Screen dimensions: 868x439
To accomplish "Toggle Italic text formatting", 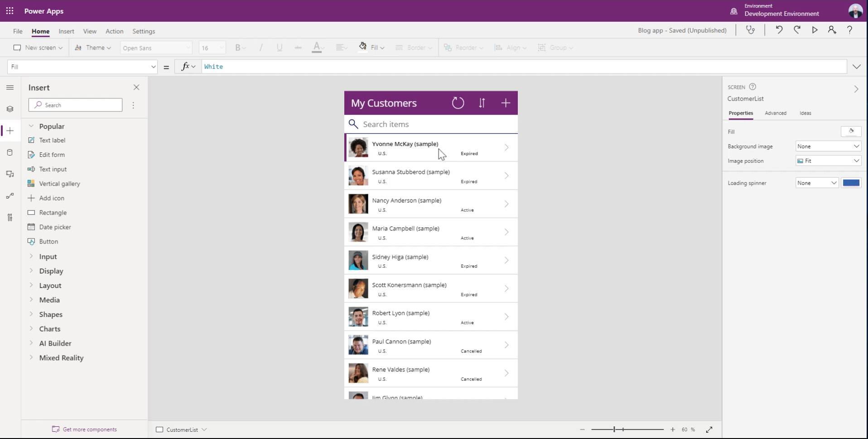I will [260, 48].
